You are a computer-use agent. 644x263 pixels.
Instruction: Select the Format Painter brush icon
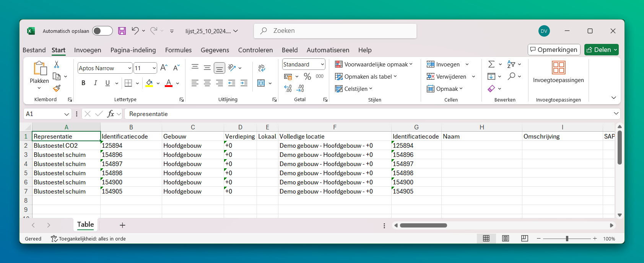57,89
